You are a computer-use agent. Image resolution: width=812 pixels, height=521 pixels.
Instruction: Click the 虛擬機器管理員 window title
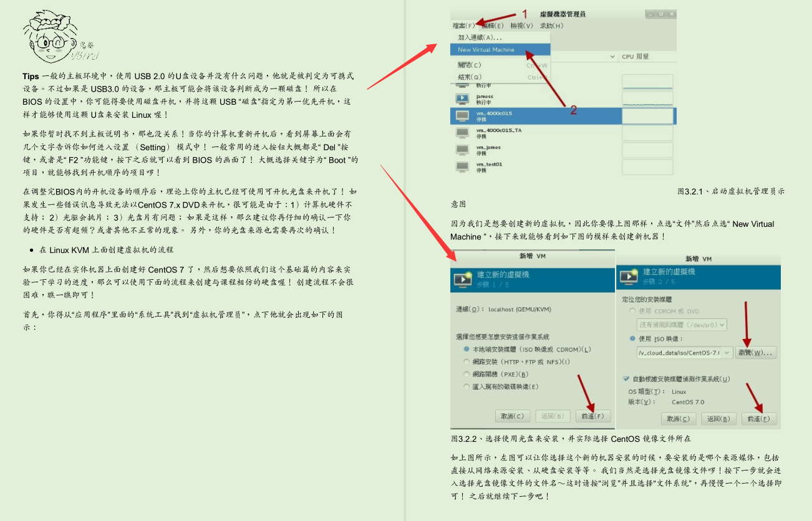pyautogui.click(x=563, y=14)
